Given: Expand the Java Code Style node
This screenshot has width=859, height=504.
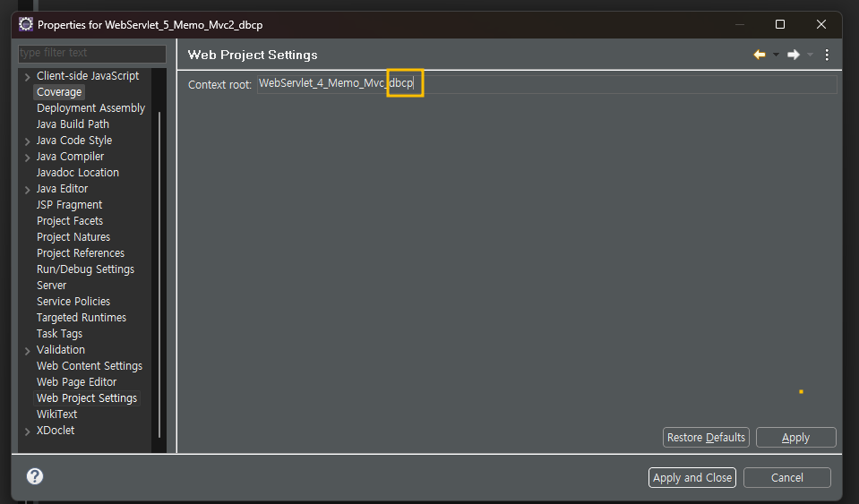Looking at the screenshot, I should [x=28, y=141].
